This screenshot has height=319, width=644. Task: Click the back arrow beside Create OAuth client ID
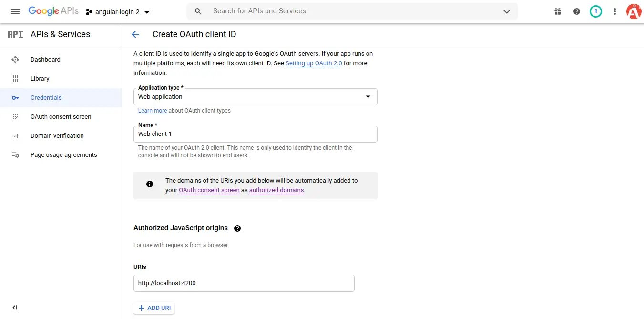135,34
